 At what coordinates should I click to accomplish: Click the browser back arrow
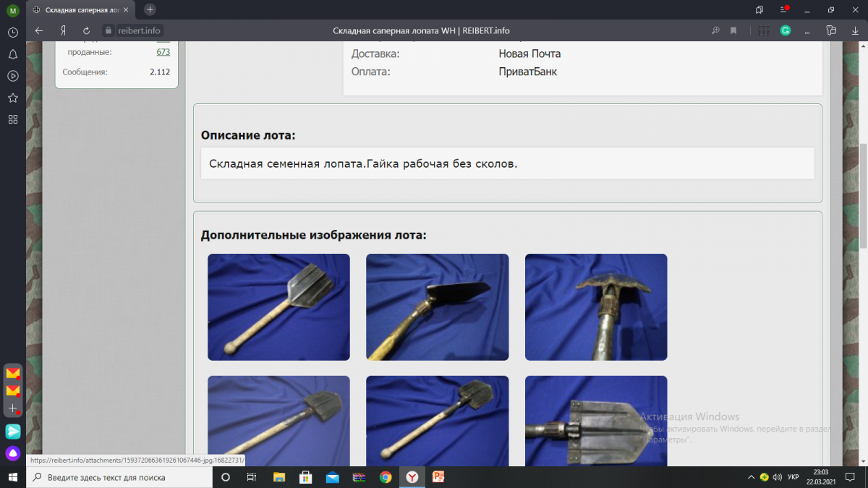tap(39, 30)
